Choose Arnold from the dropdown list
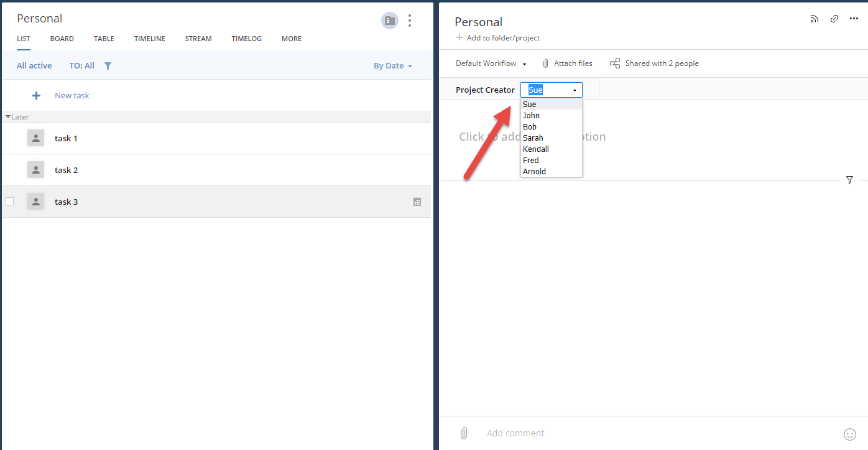The image size is (868, 450). point(552,172)
